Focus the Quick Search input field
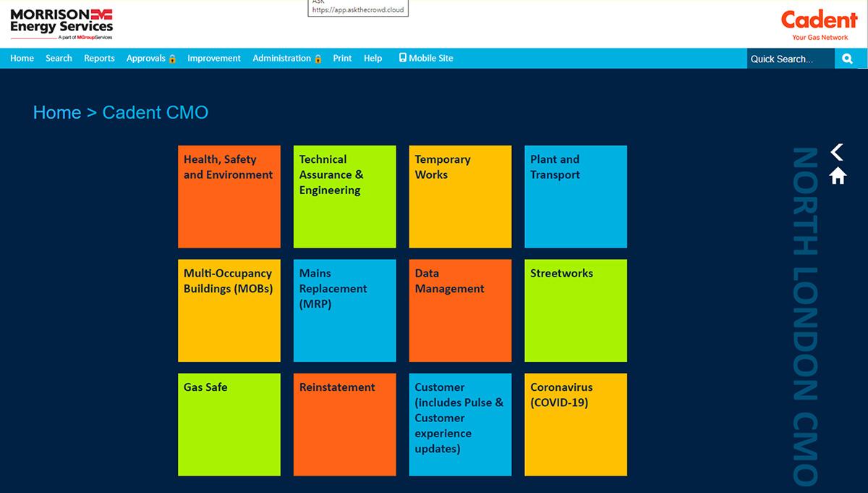868x493 pixels. point(791,59)
